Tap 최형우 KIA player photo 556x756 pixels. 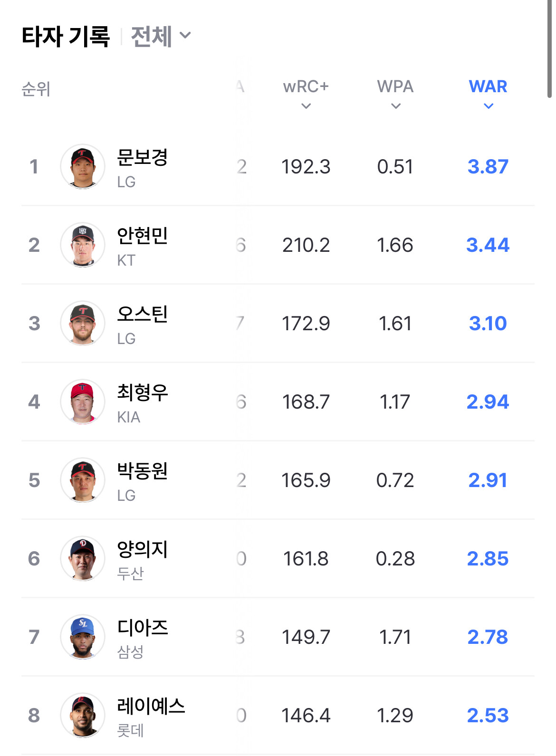83,402
